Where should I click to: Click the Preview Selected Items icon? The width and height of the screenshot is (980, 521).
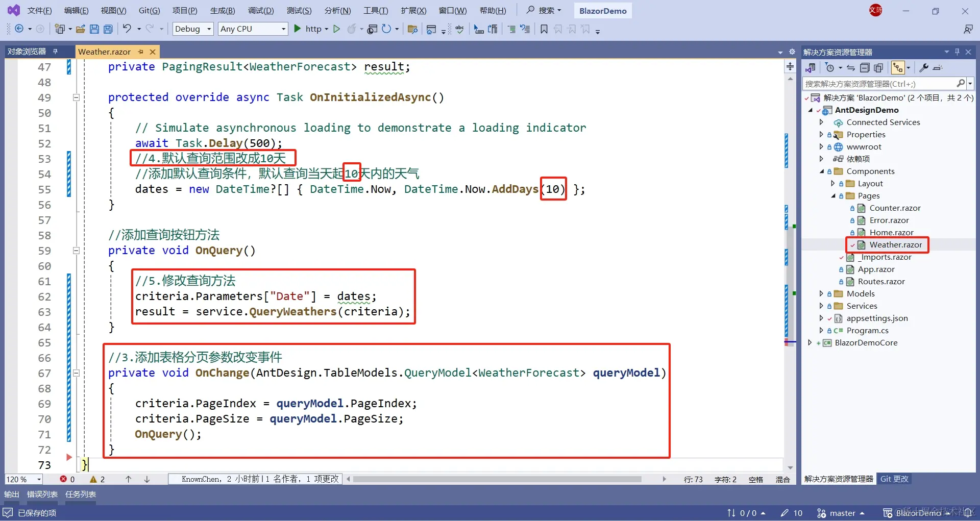(938, 67)
